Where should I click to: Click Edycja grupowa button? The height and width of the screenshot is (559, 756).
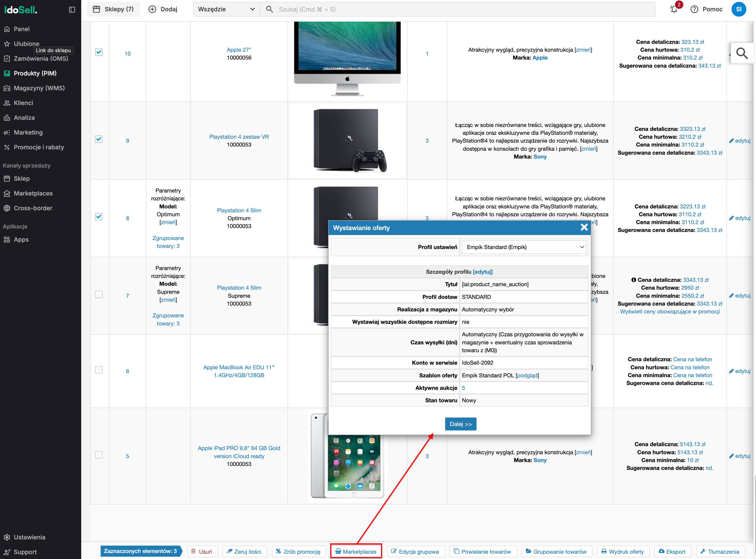tap(415, 552)
